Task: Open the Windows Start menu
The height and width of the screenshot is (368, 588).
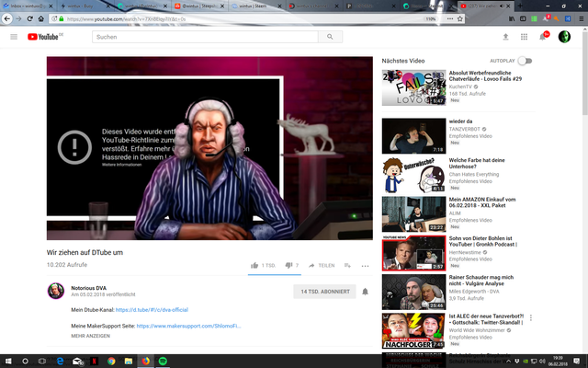Action: [x=8, y=362]
